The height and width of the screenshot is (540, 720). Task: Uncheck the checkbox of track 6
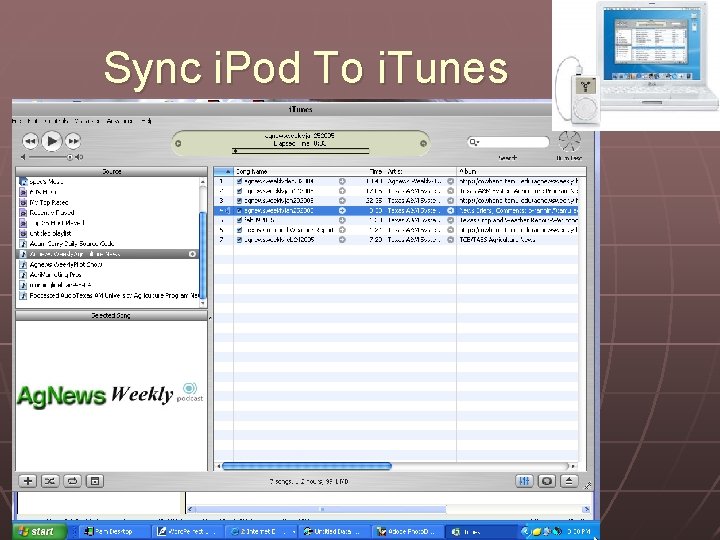(x=239, y=230)
